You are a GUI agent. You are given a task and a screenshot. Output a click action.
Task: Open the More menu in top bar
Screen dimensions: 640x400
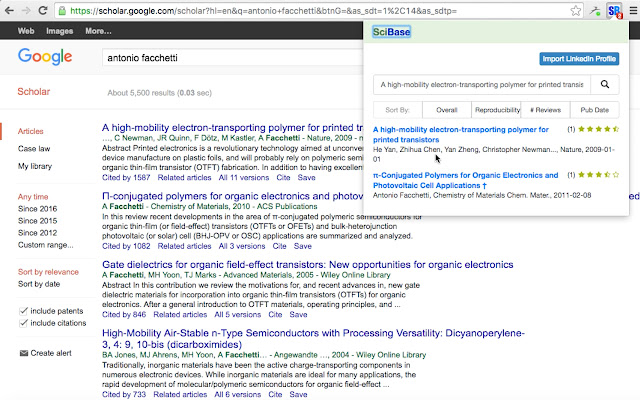(98, 31)
